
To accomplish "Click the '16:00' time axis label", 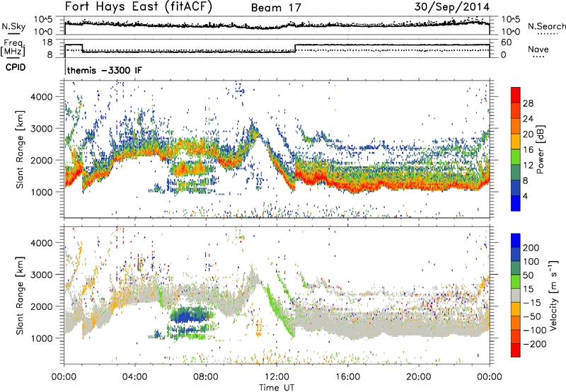I will pos(347,377).
